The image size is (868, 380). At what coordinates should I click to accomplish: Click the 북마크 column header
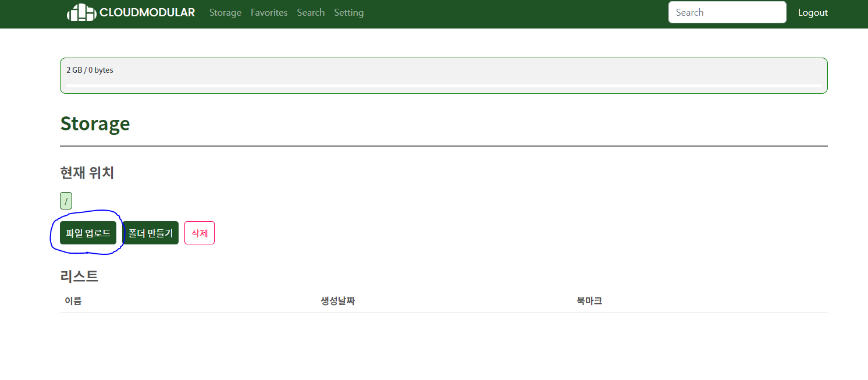[x=589, y=301]
